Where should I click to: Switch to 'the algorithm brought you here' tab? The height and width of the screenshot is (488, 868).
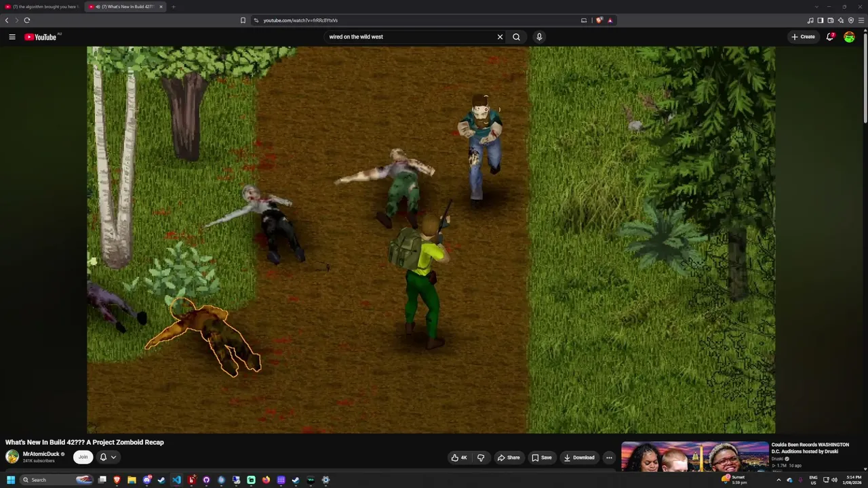pos(42,7)
